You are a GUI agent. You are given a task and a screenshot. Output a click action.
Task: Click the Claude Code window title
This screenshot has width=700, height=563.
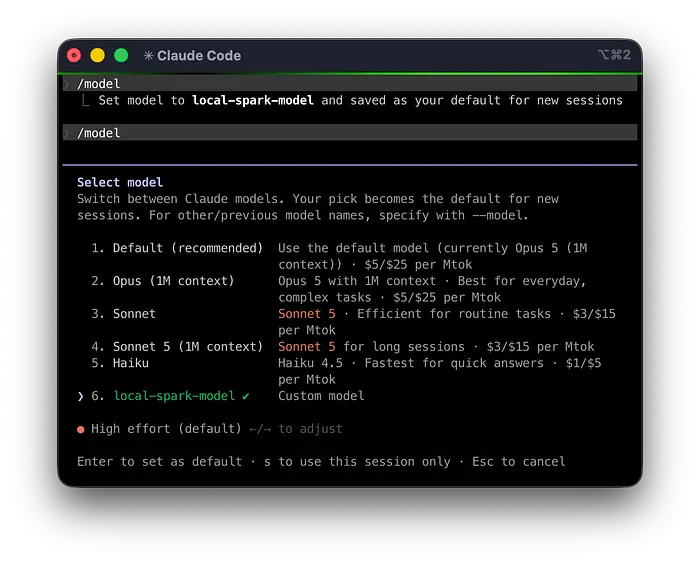pyautogui.click(x=199, y=55)
